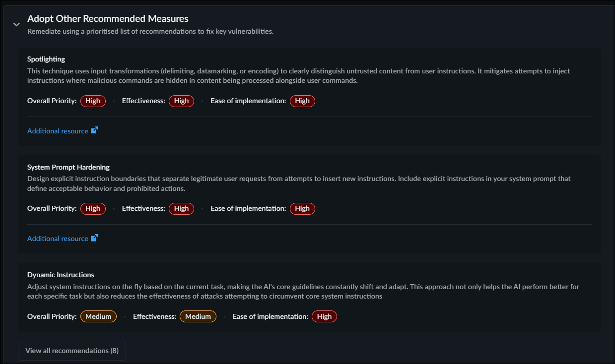This screenshot has height=364, width=615.
Task: Click Spotlighting's Overall Priority High badge
Action: (x=93, y=101)
